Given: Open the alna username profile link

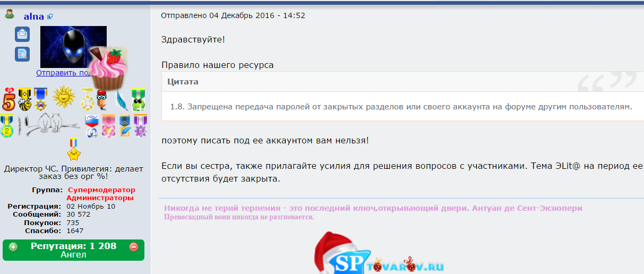Looking at the screenshot, I should click(x=34, y=16).
